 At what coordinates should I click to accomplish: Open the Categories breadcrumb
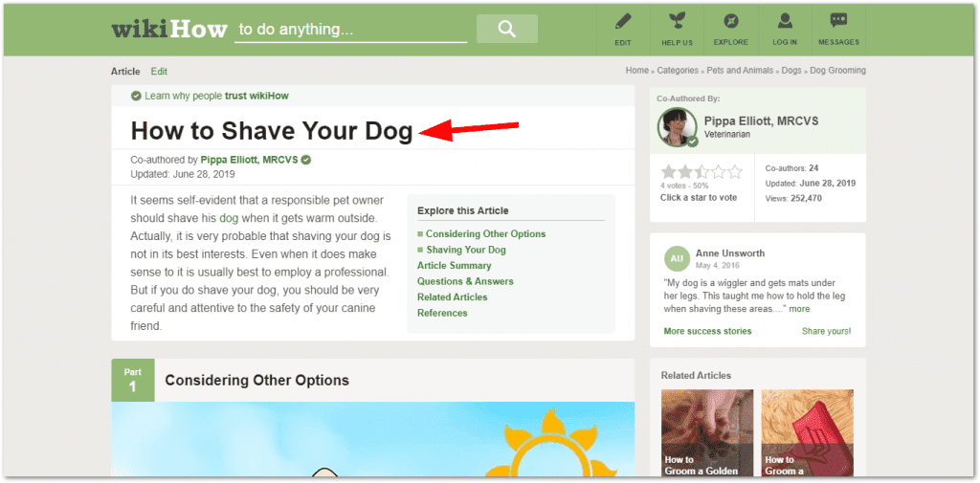coord(678,71)
